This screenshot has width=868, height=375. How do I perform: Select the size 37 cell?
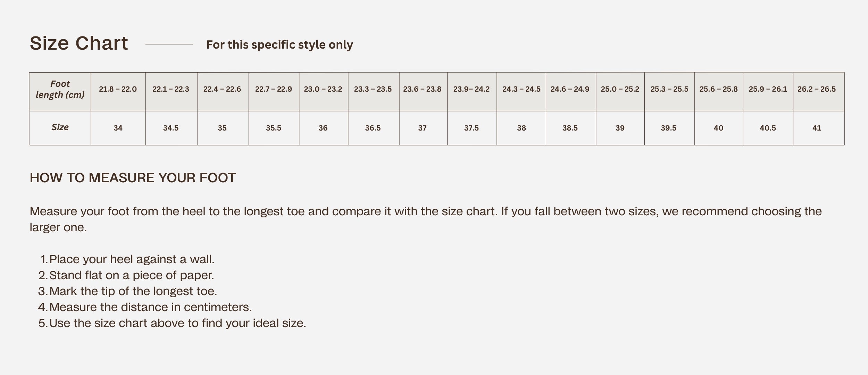pyautogui.click(x=422, y=128)
